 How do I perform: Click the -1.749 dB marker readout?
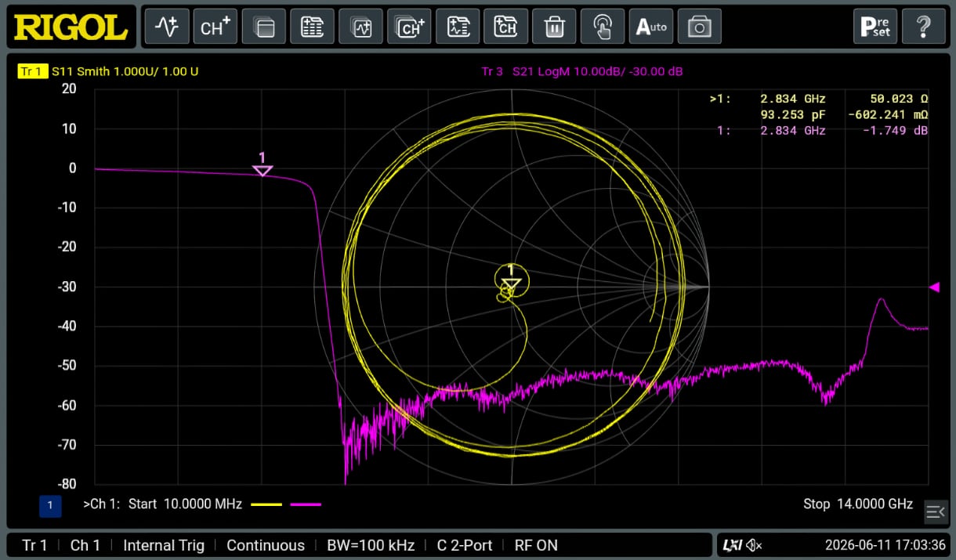pyautogui.click(x=895, y=131)
